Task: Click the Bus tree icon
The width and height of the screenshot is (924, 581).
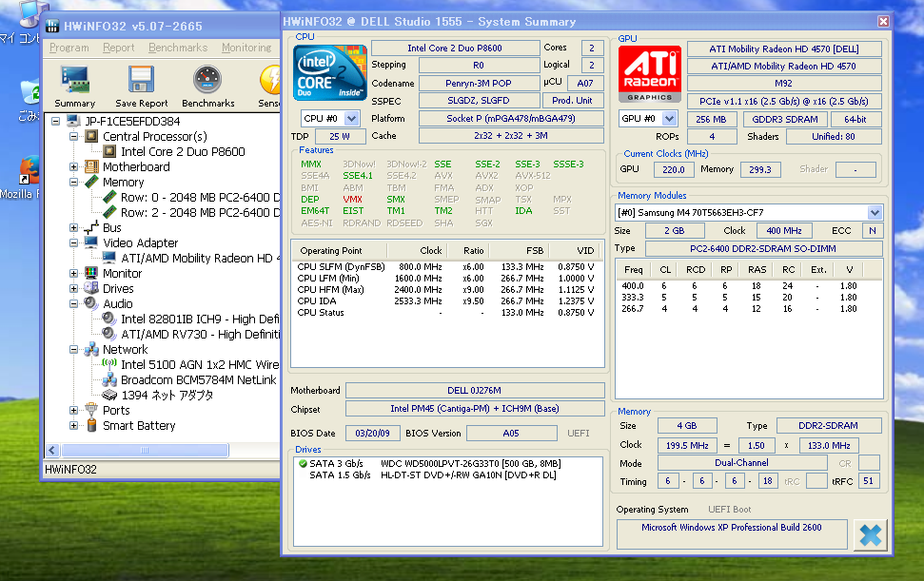Action: [x=91, y=227]
